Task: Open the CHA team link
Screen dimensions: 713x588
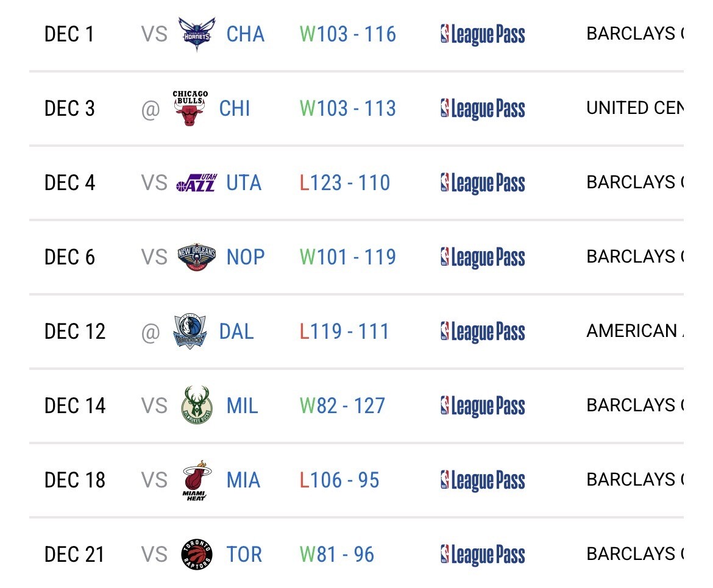Action: [245, 34]
